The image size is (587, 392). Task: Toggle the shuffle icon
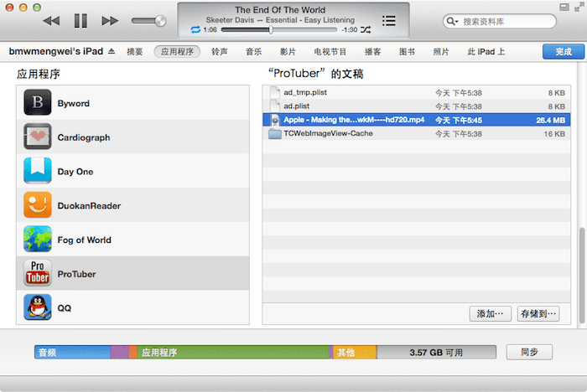click(366, 29)
